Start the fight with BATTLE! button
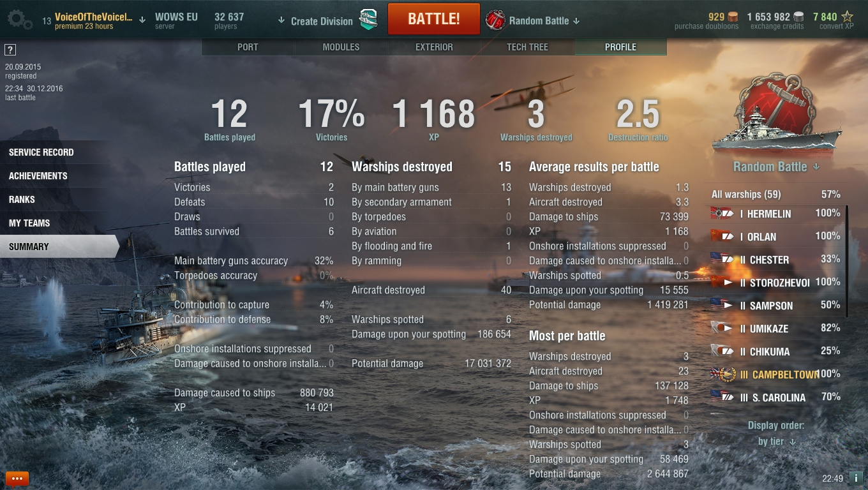Image resolution: width=868 pixels, height=490 pixels. coord(434,19)
